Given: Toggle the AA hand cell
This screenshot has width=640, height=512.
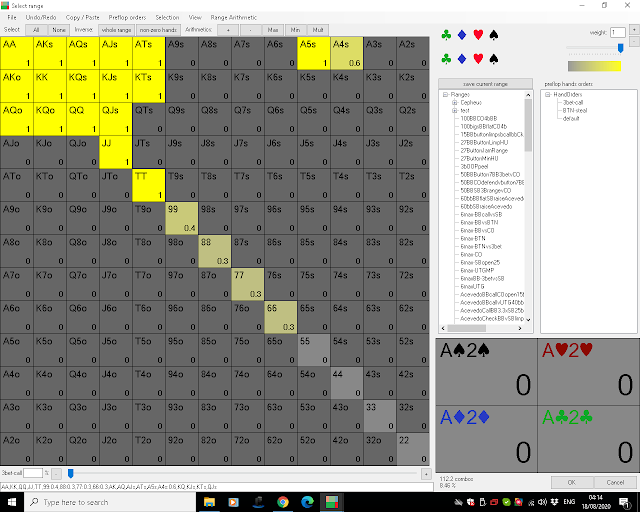Looking at the screenshot, I should tap(16, 53).
